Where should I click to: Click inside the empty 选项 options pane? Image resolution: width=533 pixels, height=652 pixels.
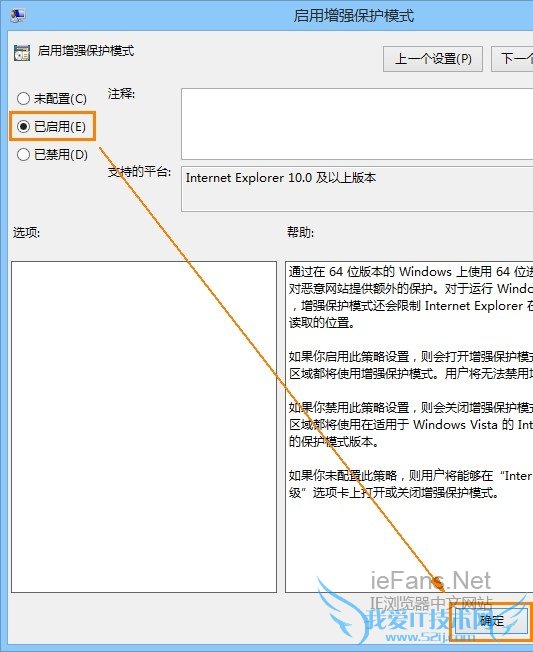point(144,427)
